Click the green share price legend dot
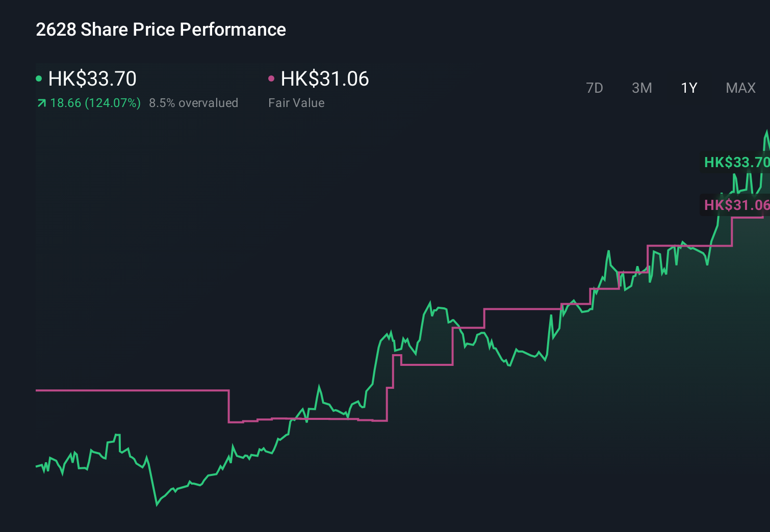 [x=39, y=78]
